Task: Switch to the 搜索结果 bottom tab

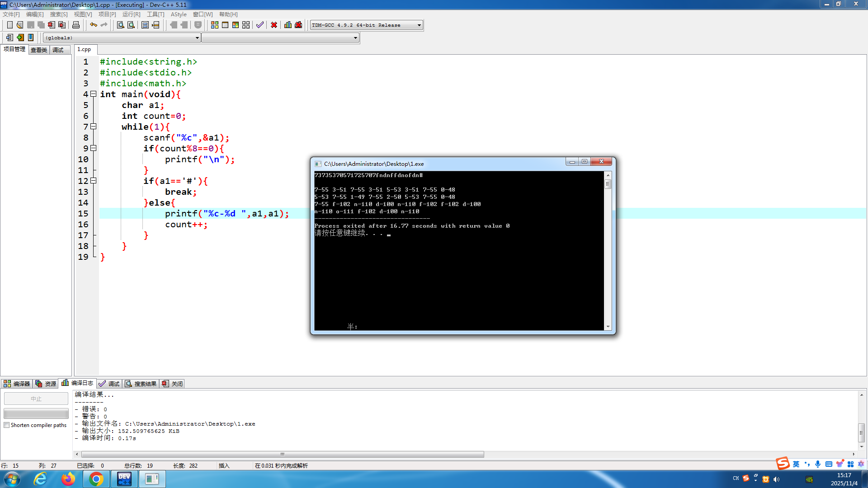Action: point(141,384)
